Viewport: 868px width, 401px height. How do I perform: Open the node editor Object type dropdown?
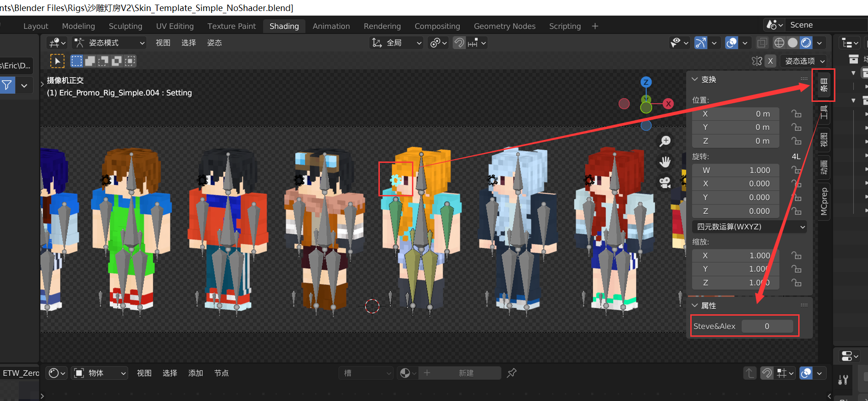[100, 373]
